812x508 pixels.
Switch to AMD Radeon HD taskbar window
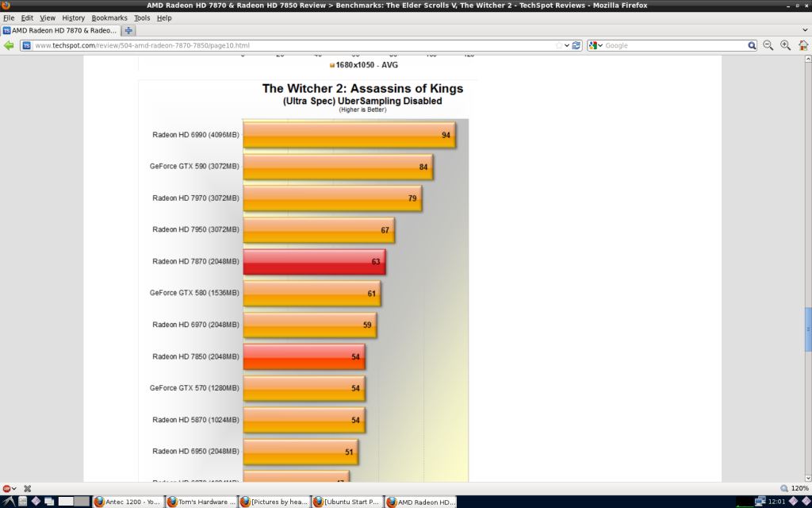tap(420, 502)
